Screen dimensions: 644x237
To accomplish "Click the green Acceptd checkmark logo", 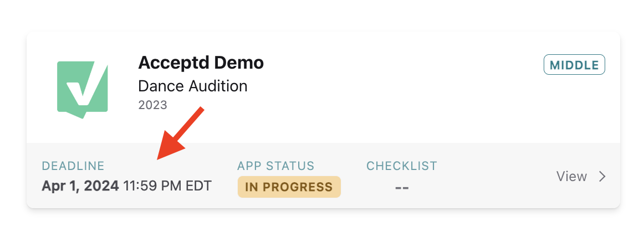I will click(82, 90).
